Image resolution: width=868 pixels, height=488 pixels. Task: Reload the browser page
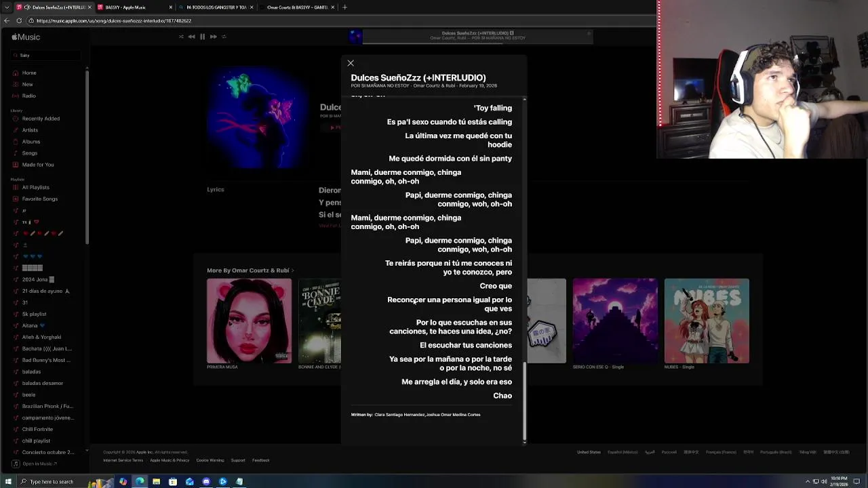[20, 21]
